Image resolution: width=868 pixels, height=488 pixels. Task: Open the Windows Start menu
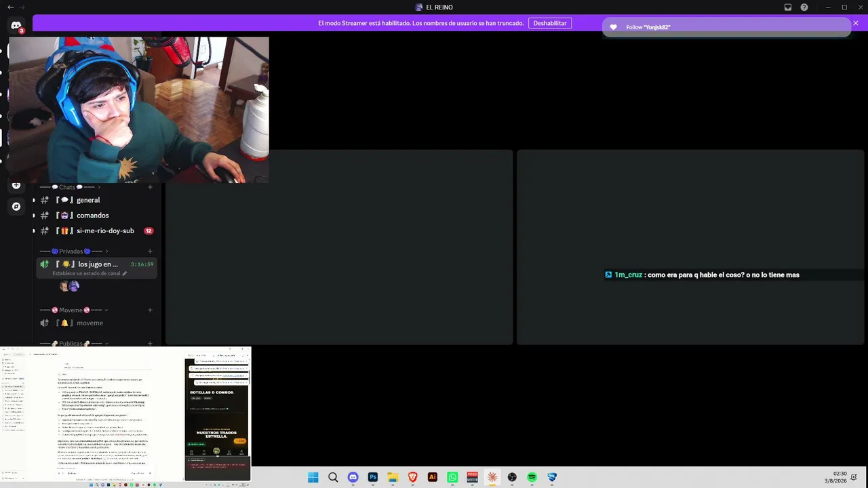click(313, 477)
